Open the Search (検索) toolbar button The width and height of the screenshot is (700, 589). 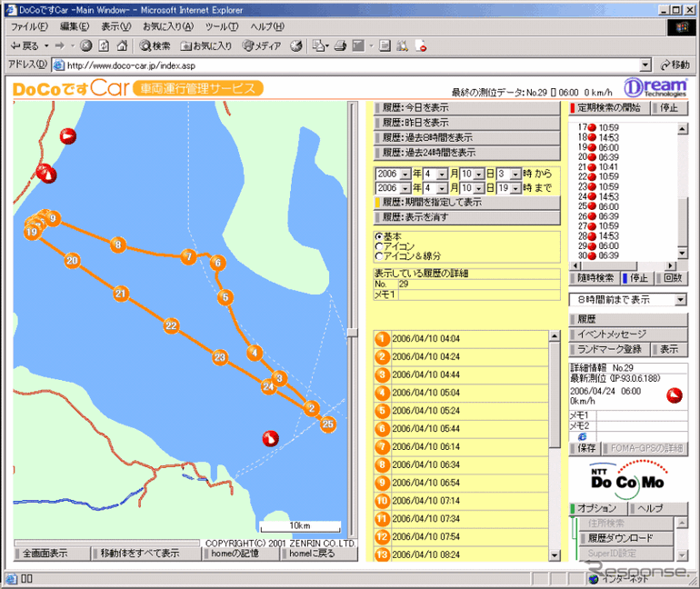point(155,45)
